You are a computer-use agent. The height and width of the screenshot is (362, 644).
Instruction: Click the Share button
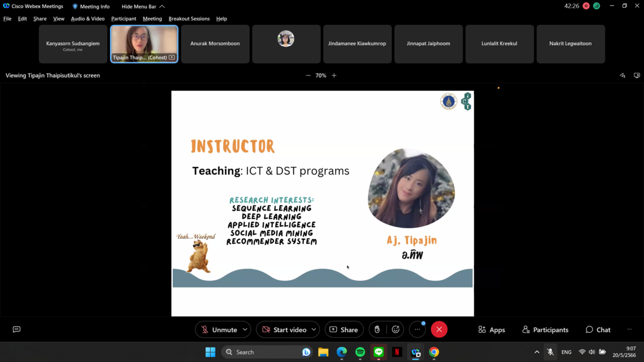point(343,330)
